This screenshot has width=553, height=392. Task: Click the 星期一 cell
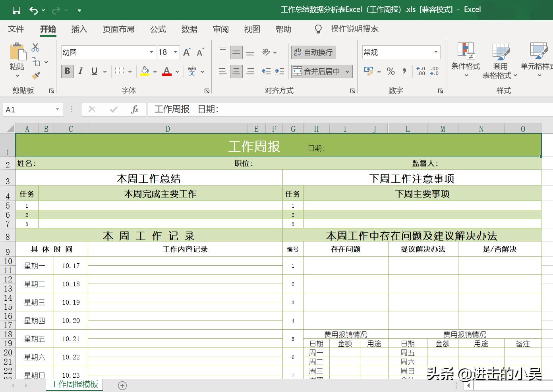(x=35, y=266)
